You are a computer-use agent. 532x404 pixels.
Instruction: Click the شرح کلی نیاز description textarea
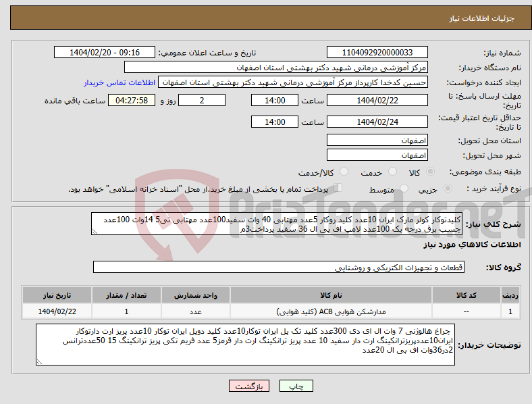pos(277,224)
